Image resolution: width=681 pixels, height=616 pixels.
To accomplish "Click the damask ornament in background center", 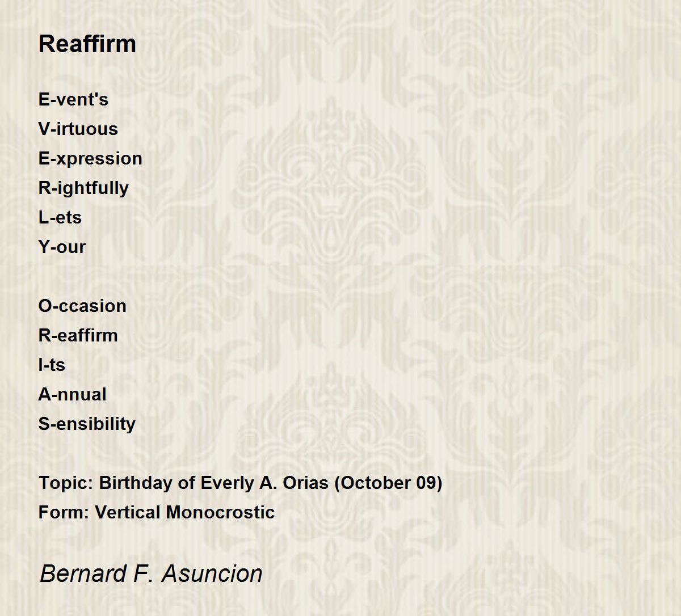I will pos(335,187).
